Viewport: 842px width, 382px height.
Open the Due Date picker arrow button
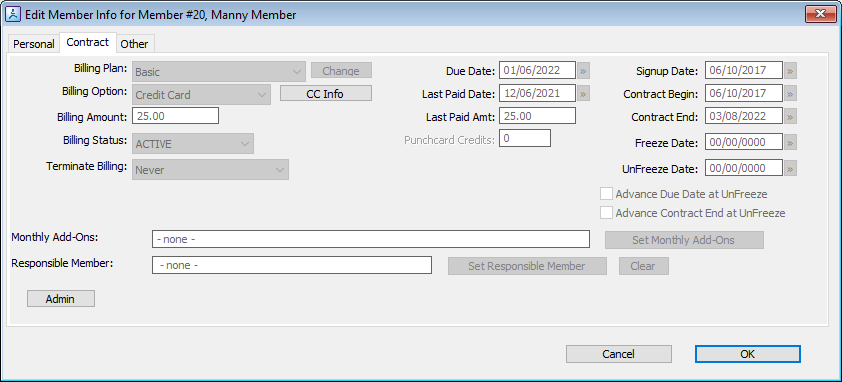(x=584, y=70)
